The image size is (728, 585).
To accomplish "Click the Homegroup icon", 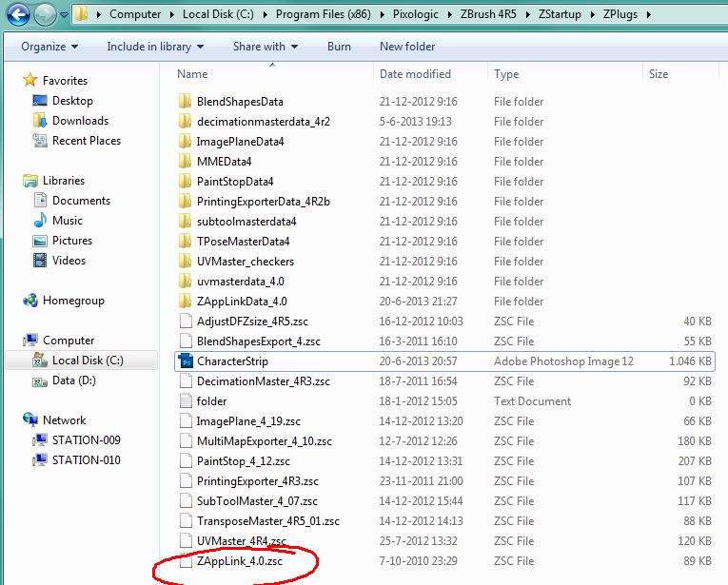I will click(x=30, y=301).
